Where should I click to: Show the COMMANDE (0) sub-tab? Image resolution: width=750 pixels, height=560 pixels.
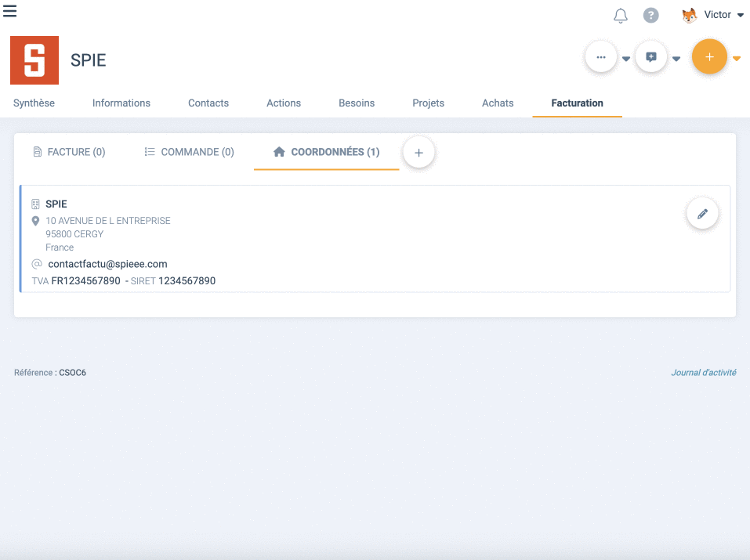point(189,152)
